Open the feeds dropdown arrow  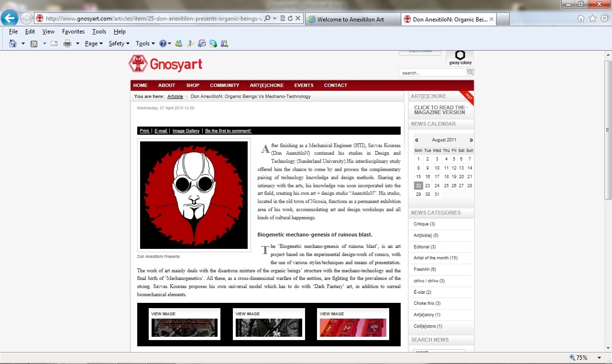[44, 43]
